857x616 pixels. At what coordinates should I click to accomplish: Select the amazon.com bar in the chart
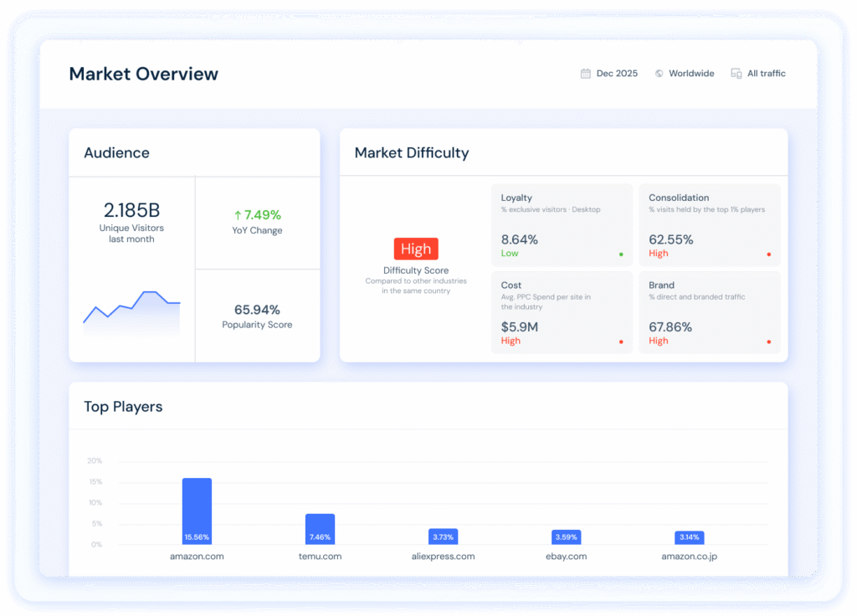pyautogui.click(x=197, y=511)
